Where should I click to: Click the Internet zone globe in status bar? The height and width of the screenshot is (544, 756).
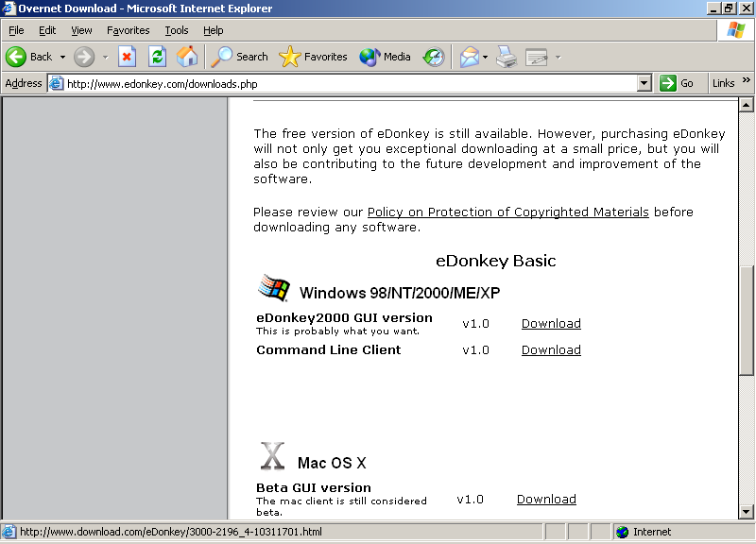[623, 532]
